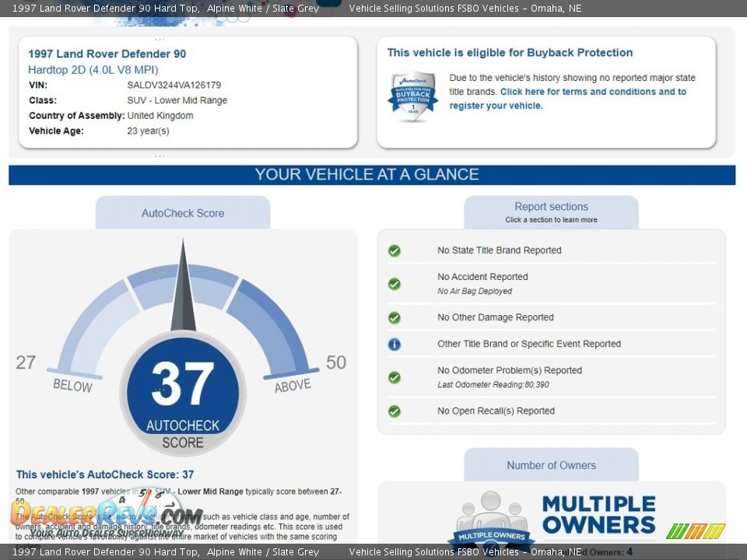The width and height of the screenshot is (747, 560).
Task: Click green check beside No Open Recall(s)
Action: (x=394, y=411)
